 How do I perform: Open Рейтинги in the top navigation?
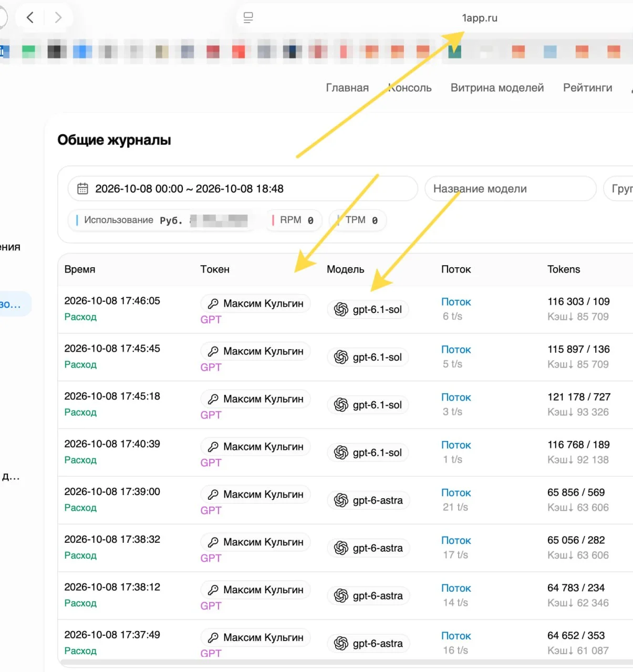[587, 88]
